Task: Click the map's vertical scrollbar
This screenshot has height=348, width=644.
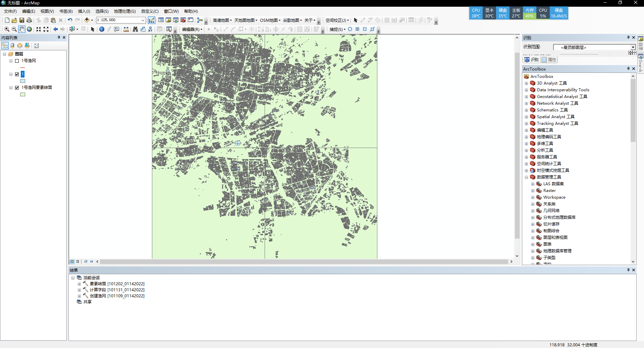Action: point(517,146)
